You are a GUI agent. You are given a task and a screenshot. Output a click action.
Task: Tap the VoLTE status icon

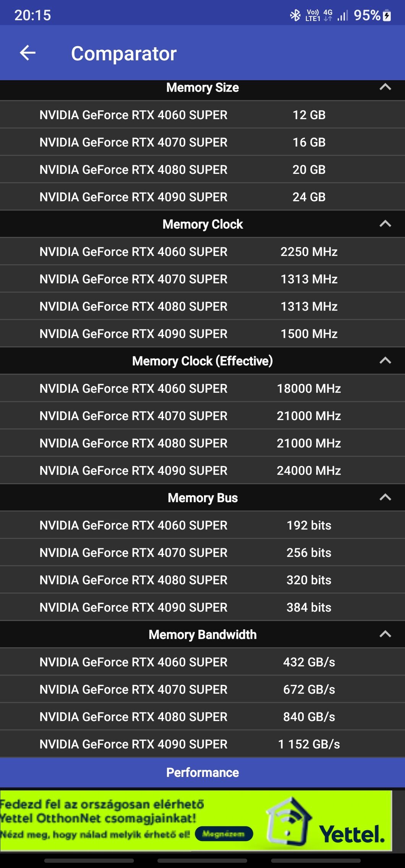[313, 15]
